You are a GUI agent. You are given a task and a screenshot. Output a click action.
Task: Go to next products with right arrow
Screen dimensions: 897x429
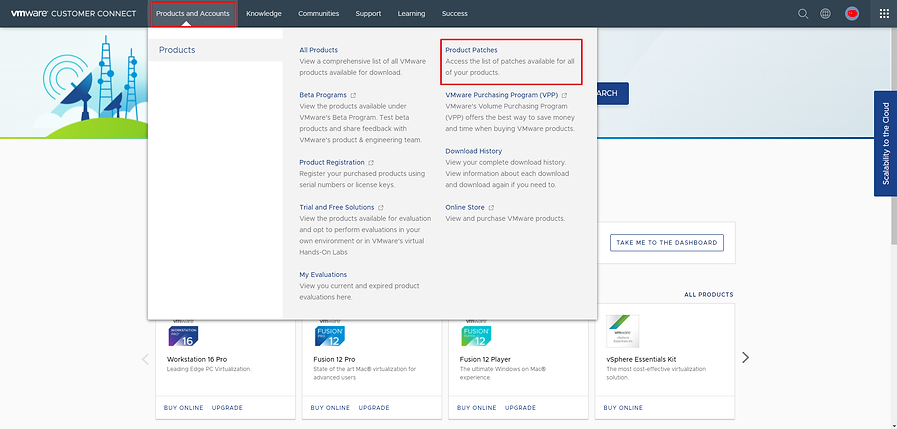tap(745, 358)
